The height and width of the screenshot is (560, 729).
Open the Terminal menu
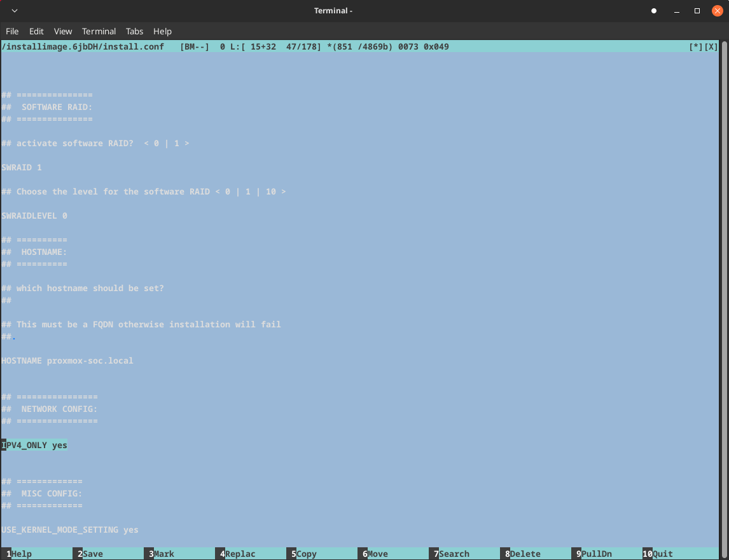(99, 31)
